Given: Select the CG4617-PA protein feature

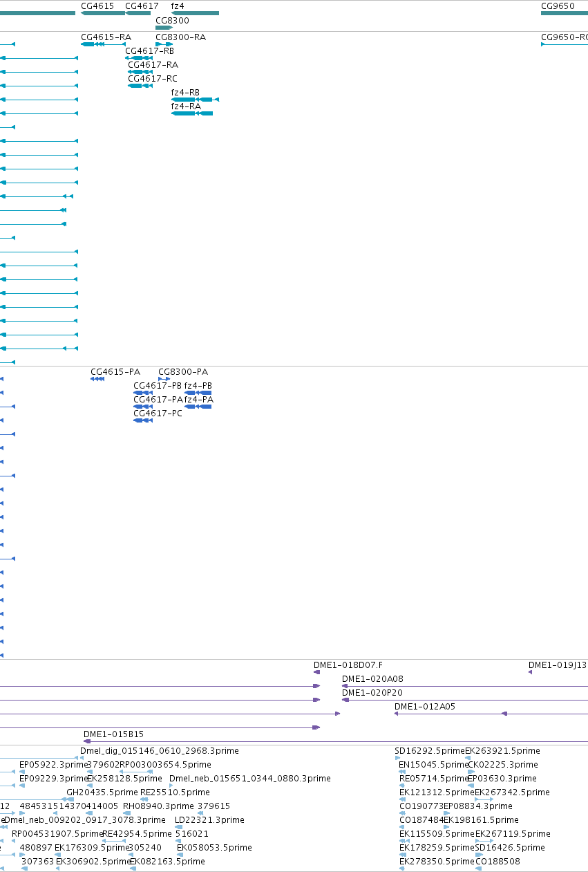Looking at the screenshot, I should (143, 407).
